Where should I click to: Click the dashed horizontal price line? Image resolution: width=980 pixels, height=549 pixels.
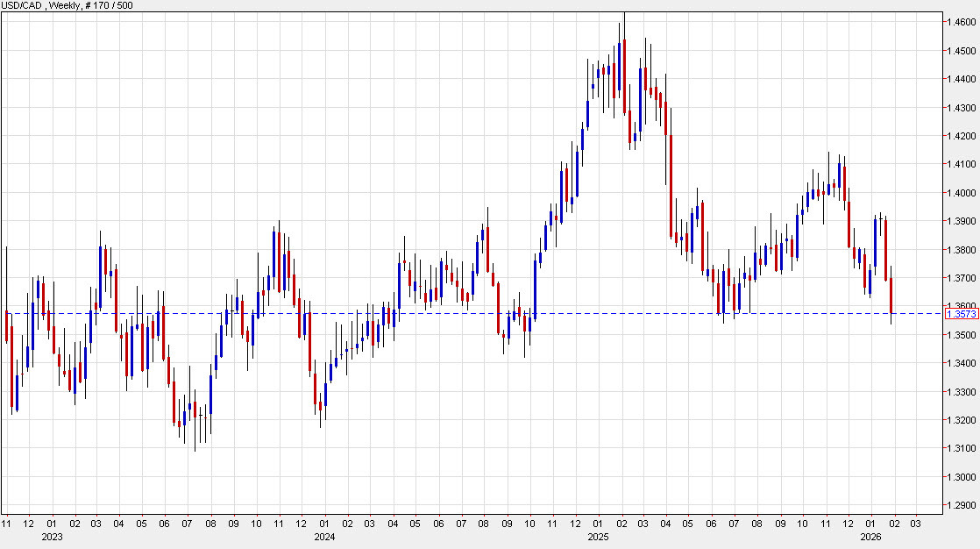tap(438, 313)
